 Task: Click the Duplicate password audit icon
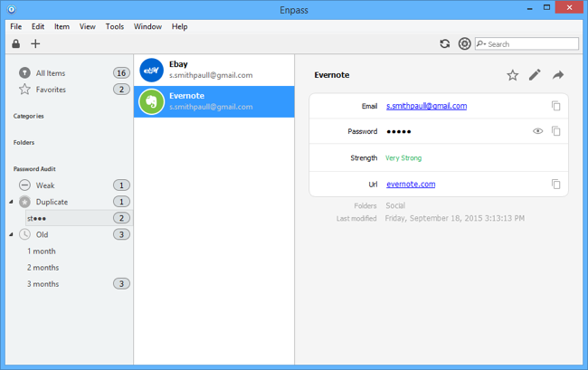[x=24, y=202]
